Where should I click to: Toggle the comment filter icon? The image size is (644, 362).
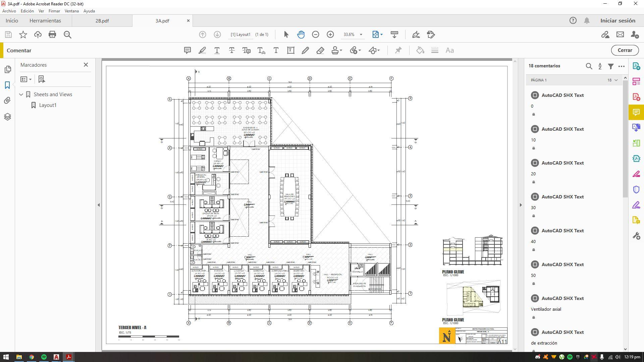(x=611, y=66)
